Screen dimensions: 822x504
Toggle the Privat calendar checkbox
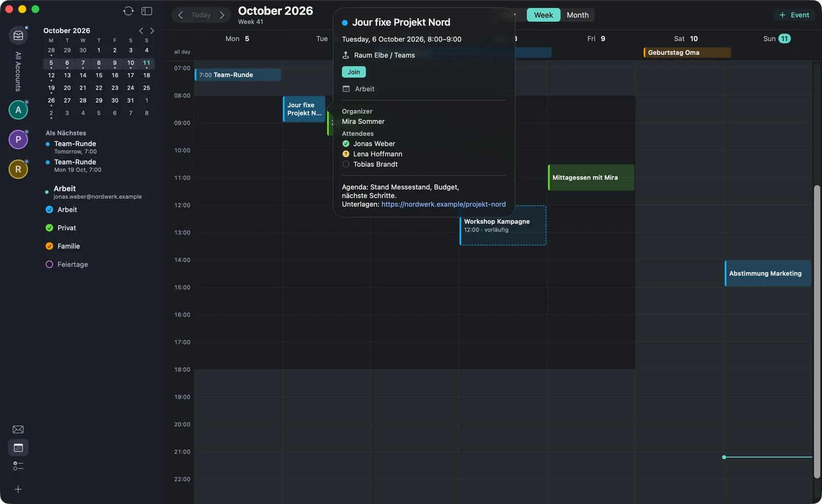pos(49,228)
